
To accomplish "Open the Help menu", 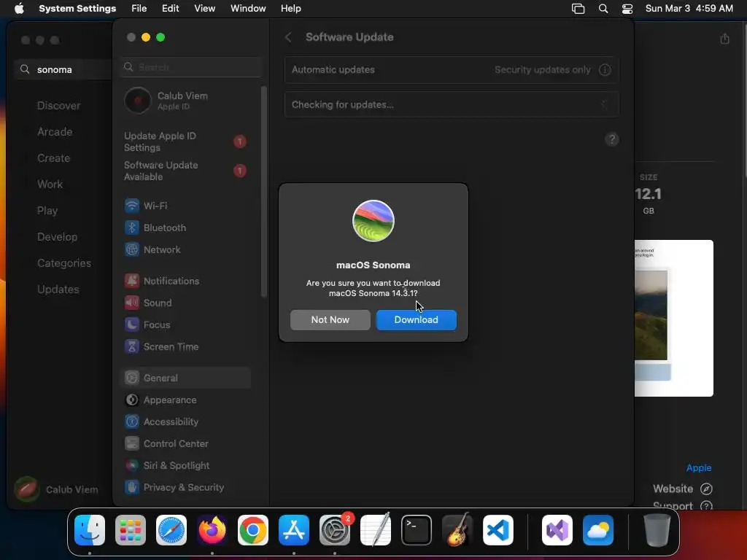I will pos(290,9).
